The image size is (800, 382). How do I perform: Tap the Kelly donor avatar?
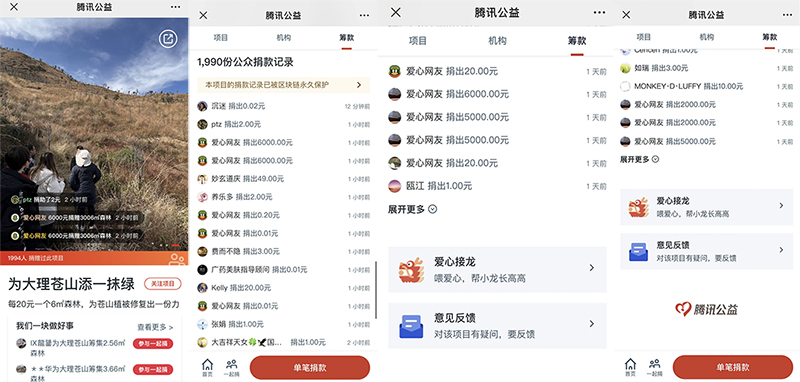[203, 288]
